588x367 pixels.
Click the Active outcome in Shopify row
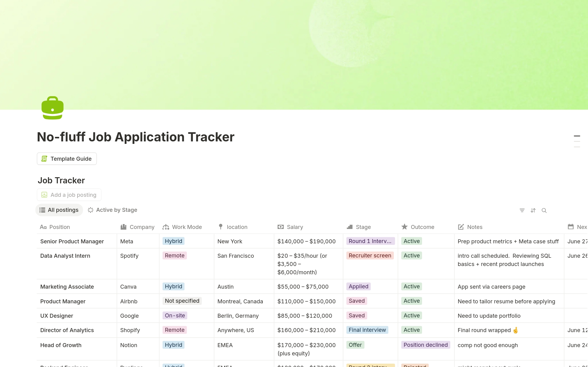point(412,330)
